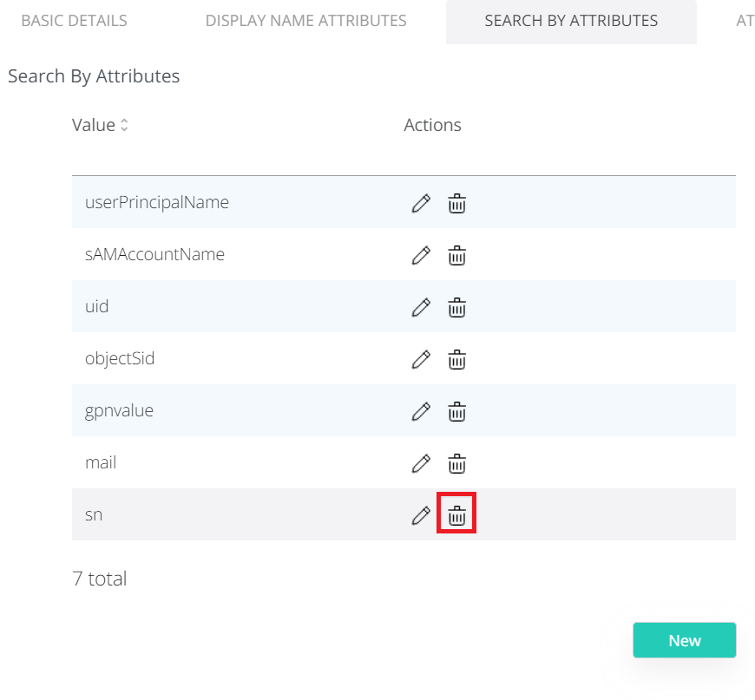This screenshot has width=755, height=700.
Task: Delete the mail attribute
Action: click(x=456, y=464)
